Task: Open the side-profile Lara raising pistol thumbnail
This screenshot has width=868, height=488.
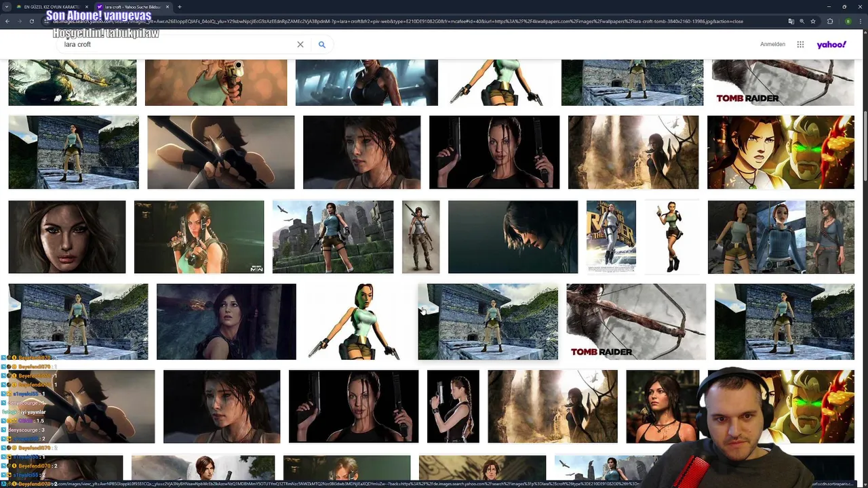Action: (453, 406)
